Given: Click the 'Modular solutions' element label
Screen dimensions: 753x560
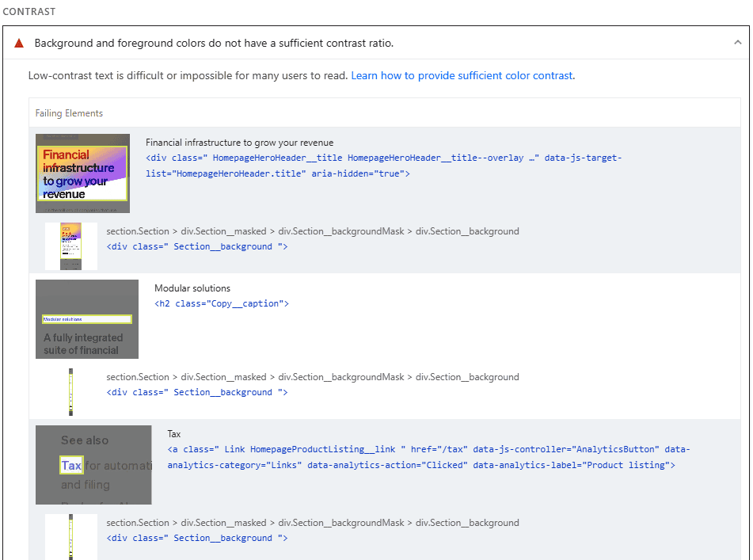Looking at the screenshot, I should pos(192,288).
